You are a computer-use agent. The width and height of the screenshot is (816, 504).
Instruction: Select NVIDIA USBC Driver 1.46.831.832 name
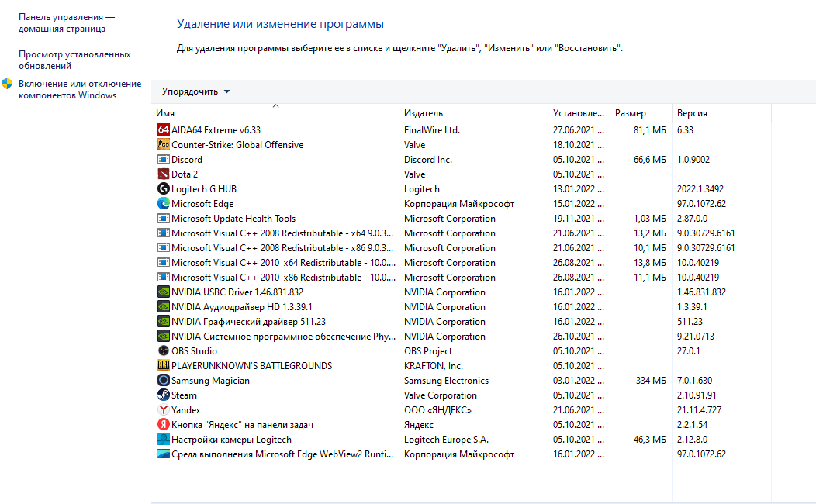coord(237,292)
